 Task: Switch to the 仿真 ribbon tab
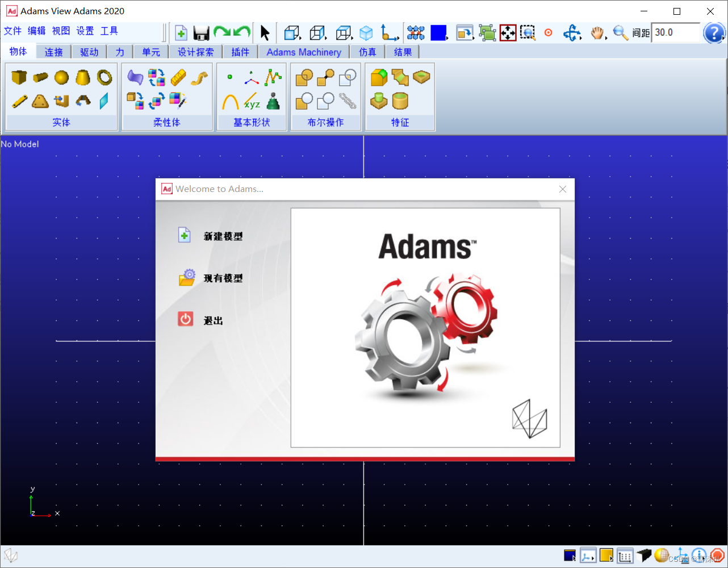[x=367, y=52]
